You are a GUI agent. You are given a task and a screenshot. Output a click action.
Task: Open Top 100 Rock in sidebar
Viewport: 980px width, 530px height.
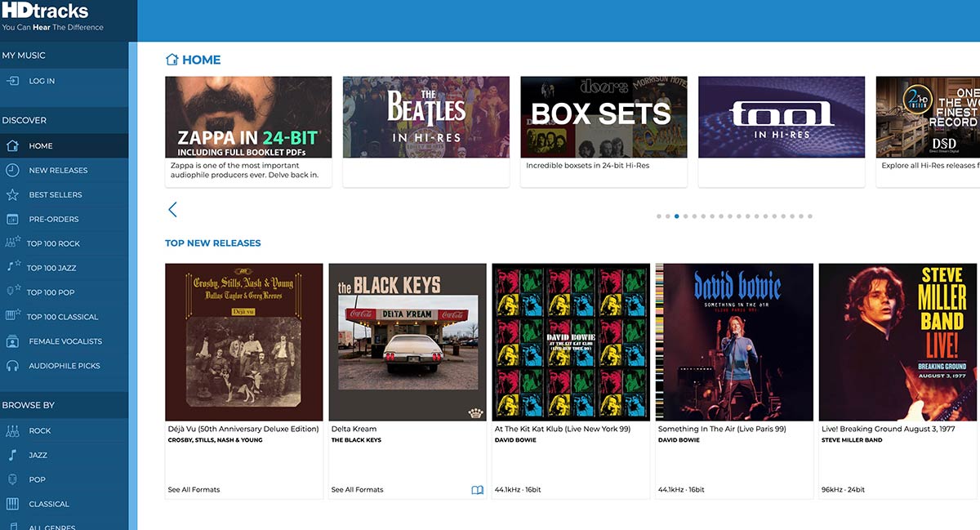[53, 243]
